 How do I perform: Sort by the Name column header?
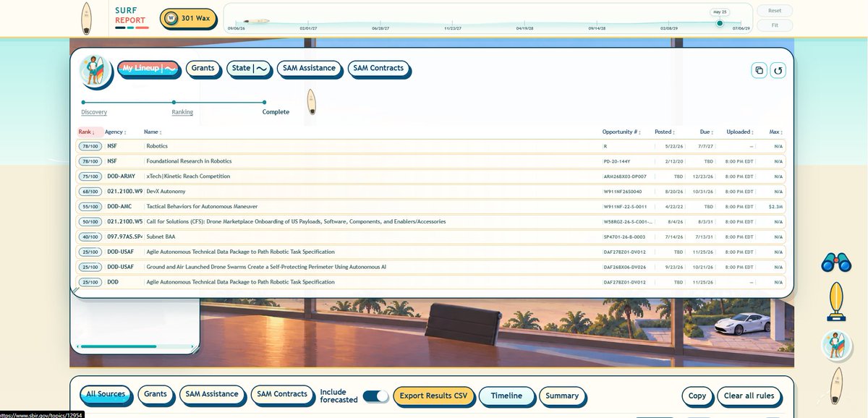[x=153, y=132]
